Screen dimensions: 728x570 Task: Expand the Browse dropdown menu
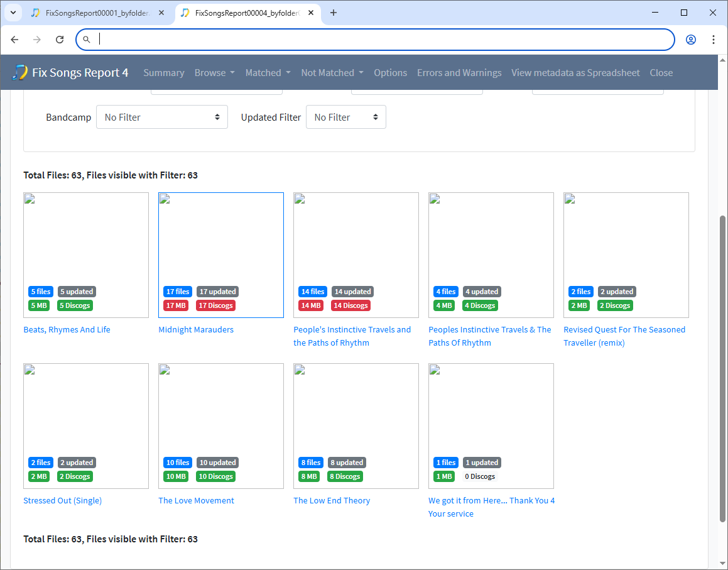[214, 72]
